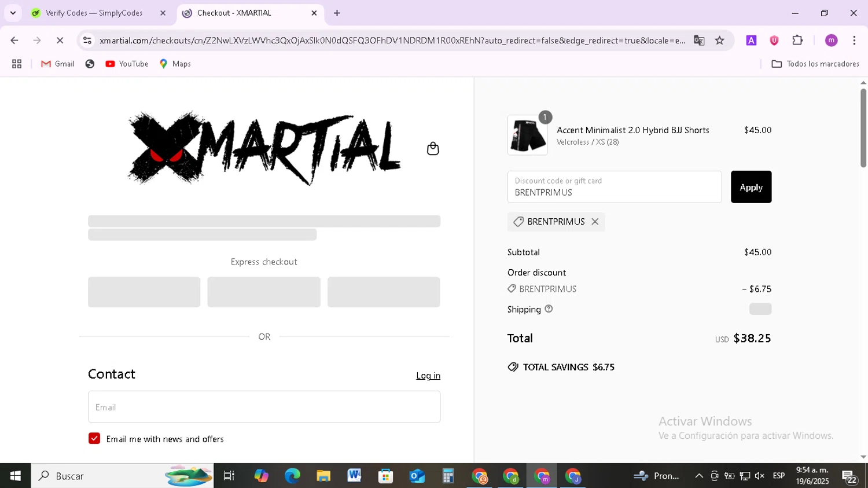Screen dimensions: 868x488
Task: Open the red shield extension icon
Action: [774, 41]
